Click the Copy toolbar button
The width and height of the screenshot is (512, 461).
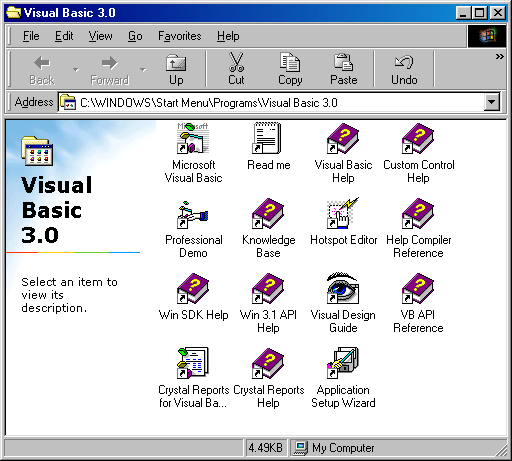pyautogui.click(x=290, y=70)
